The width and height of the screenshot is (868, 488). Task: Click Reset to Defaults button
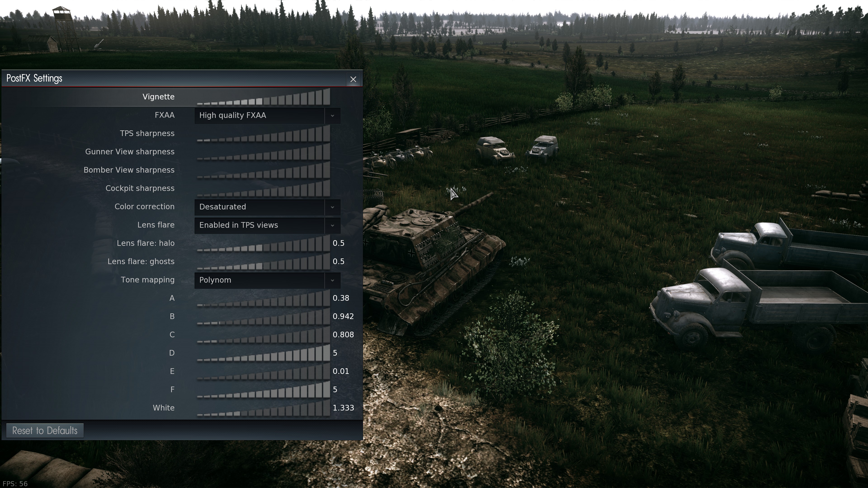[x=45, y=430]
